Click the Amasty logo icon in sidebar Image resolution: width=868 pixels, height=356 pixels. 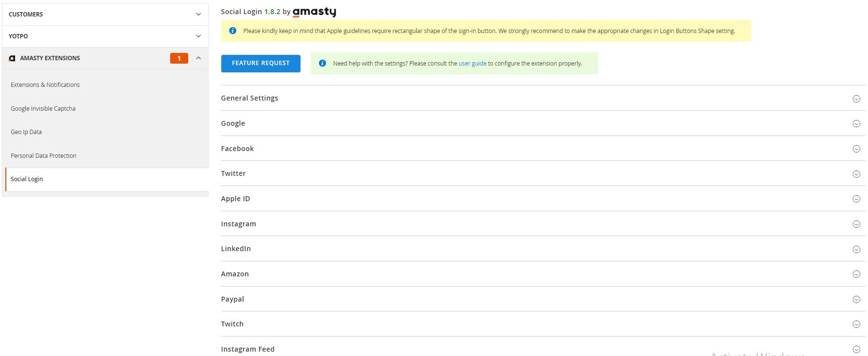coord(12,58)
